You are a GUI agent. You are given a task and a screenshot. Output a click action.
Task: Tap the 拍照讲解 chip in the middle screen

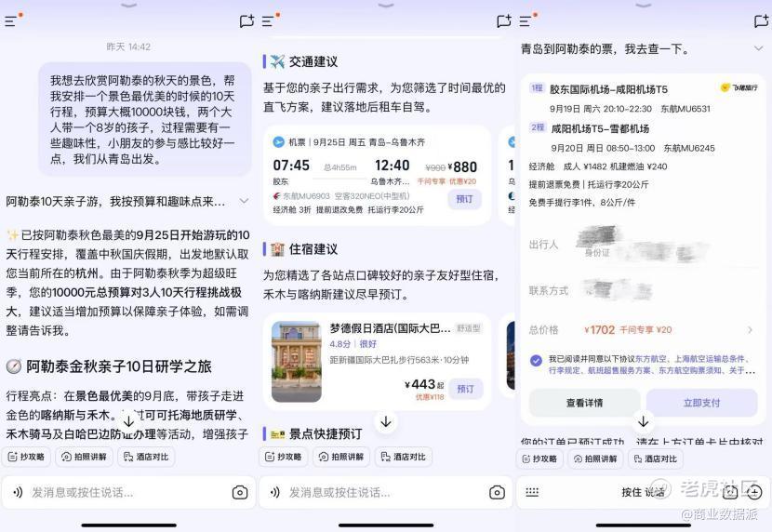coord(341,457)
